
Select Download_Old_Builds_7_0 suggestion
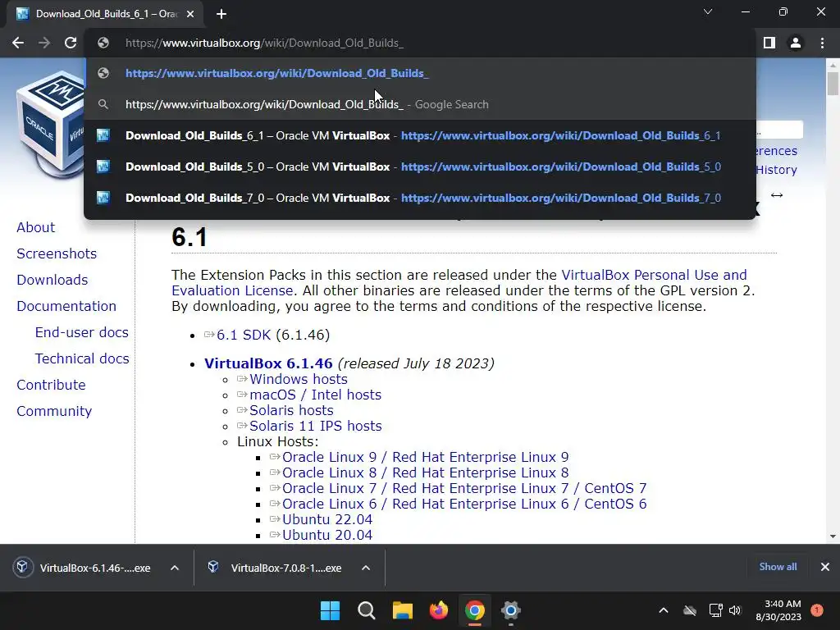[x=420, y=198]
